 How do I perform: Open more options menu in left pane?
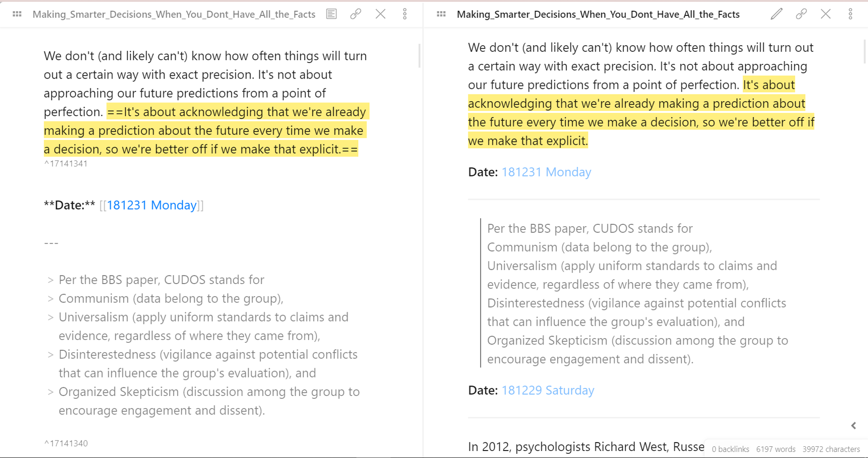pos(405,14)
